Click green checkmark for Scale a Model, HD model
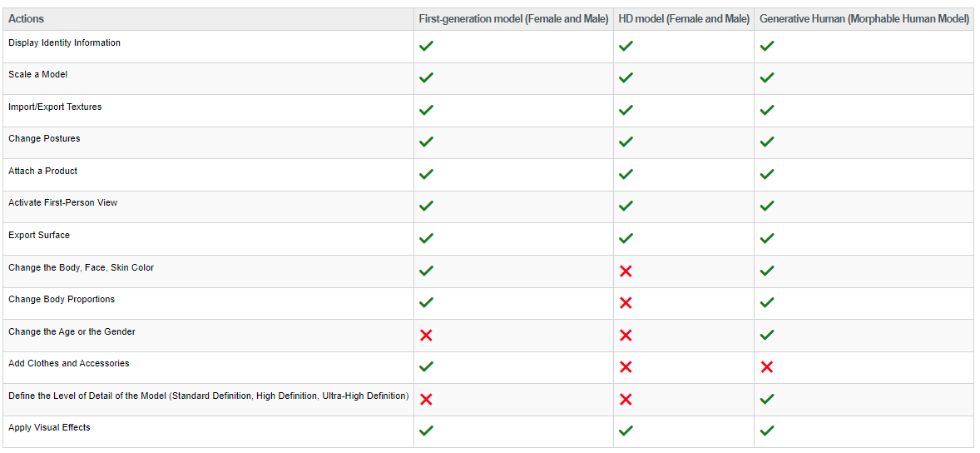 [x=626, y=78]
